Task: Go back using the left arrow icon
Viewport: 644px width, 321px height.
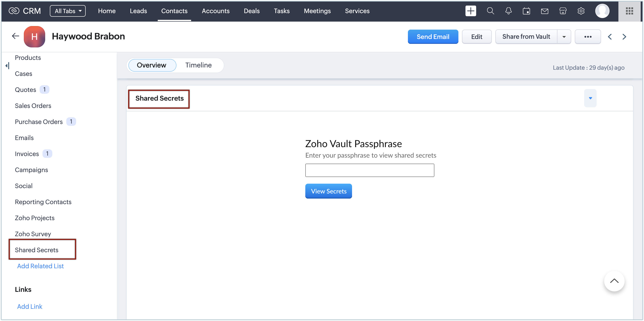Action: 16,36
